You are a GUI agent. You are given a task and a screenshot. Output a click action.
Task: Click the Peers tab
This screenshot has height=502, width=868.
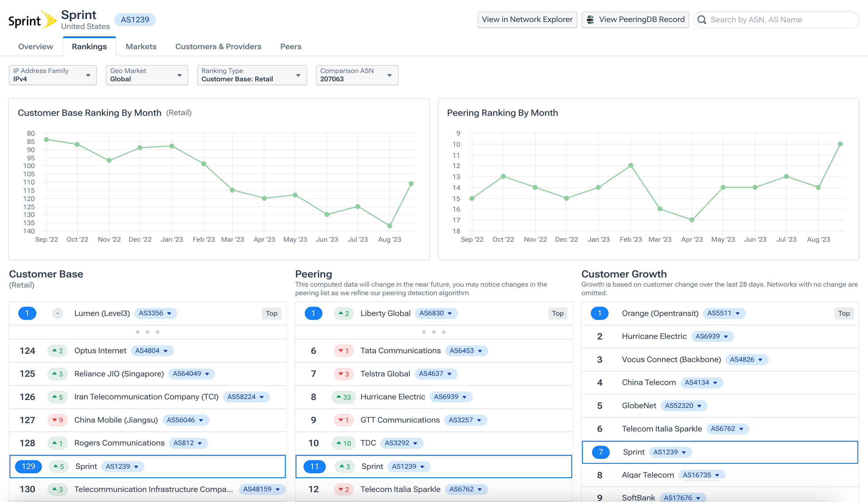[291, 47]
